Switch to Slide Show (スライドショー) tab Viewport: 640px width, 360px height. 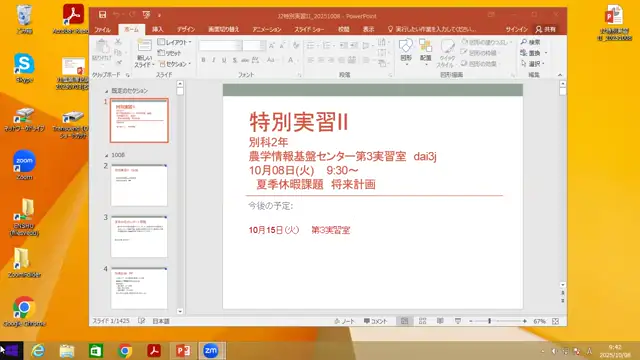(x=309, y=29)
